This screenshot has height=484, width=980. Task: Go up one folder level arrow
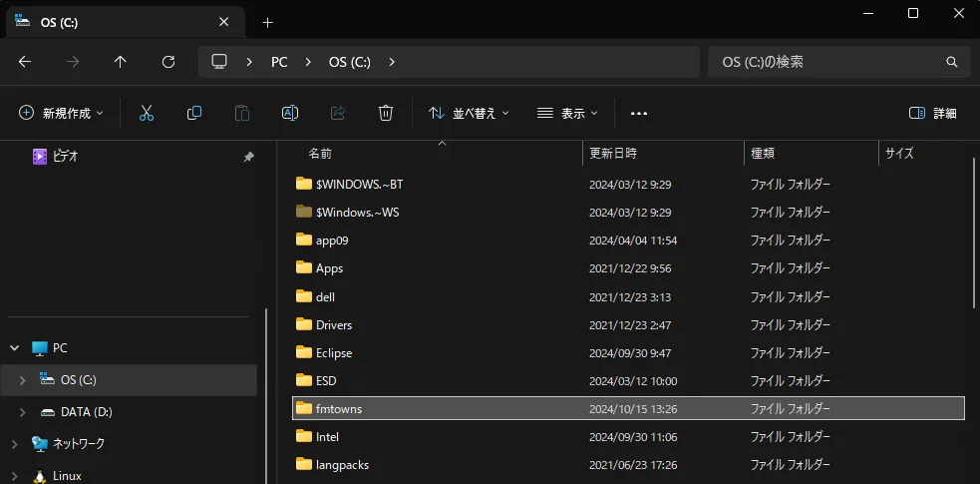121,62
